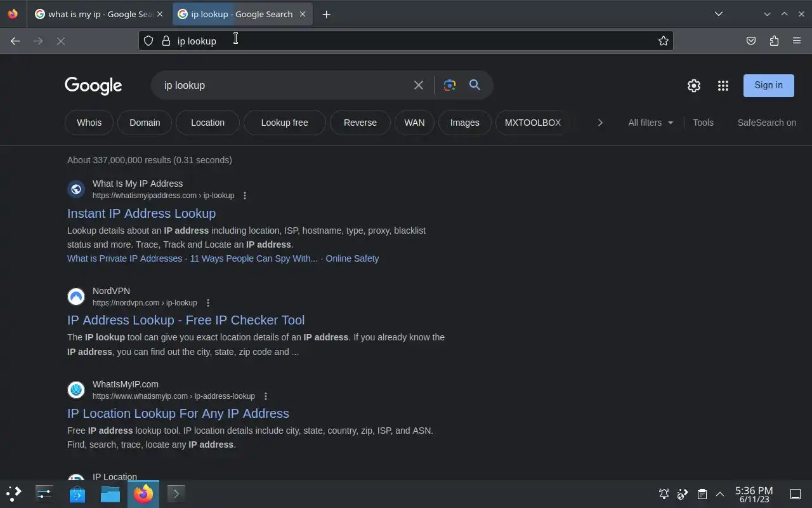Show more filter chips arrow
This screenshot has height=508, width=812.
click(x=600, y=123)
